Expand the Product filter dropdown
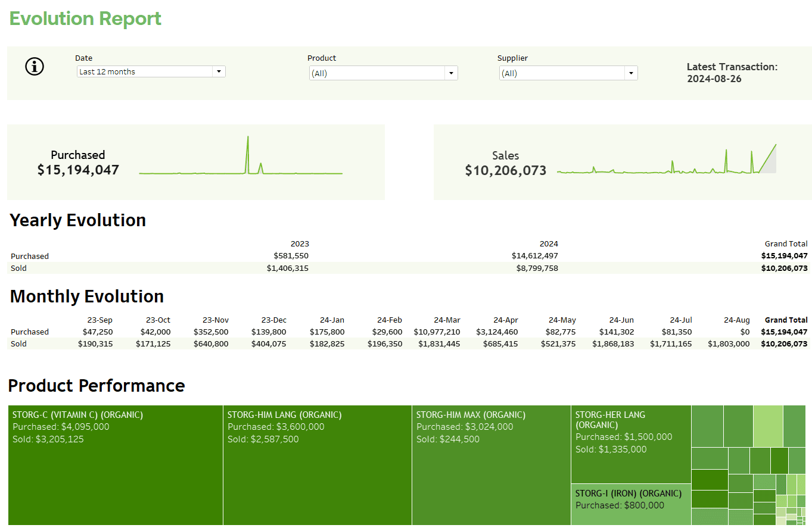The width and height of the screenshot is (812, 531). click(383, 73)
